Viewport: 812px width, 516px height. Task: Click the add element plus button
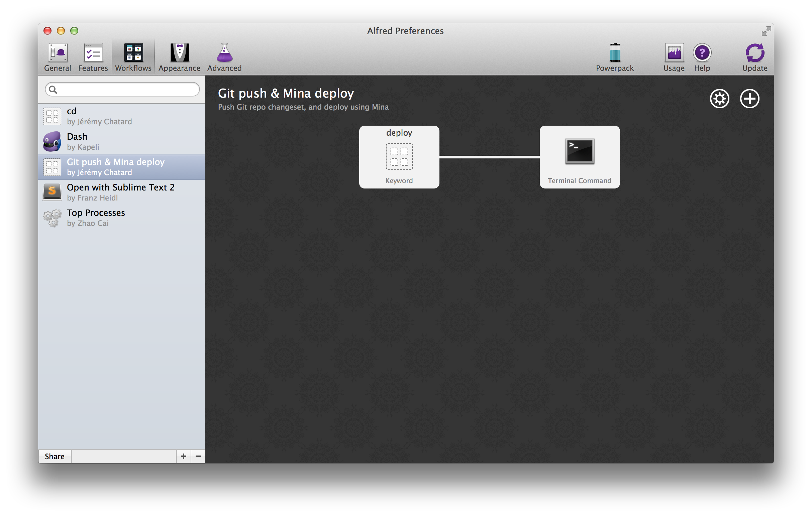click(748, 99)
